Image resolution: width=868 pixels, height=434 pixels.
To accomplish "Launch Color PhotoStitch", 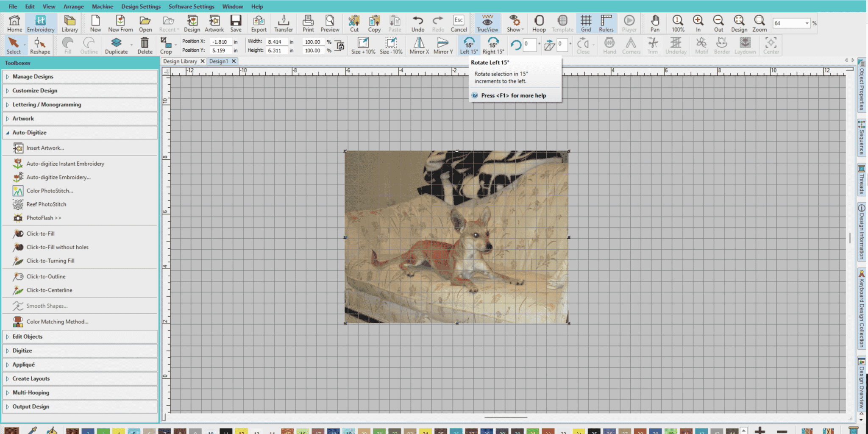I will [x=50, y=191].
